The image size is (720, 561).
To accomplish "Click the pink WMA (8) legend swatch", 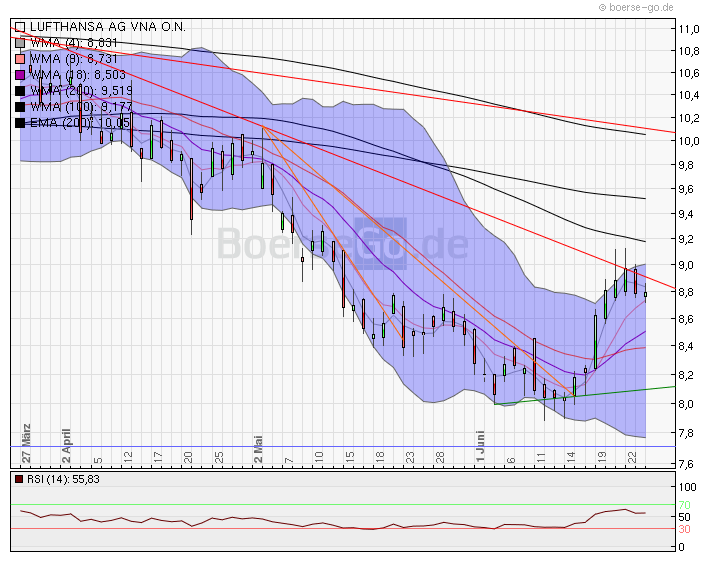I will click(20, 59).
